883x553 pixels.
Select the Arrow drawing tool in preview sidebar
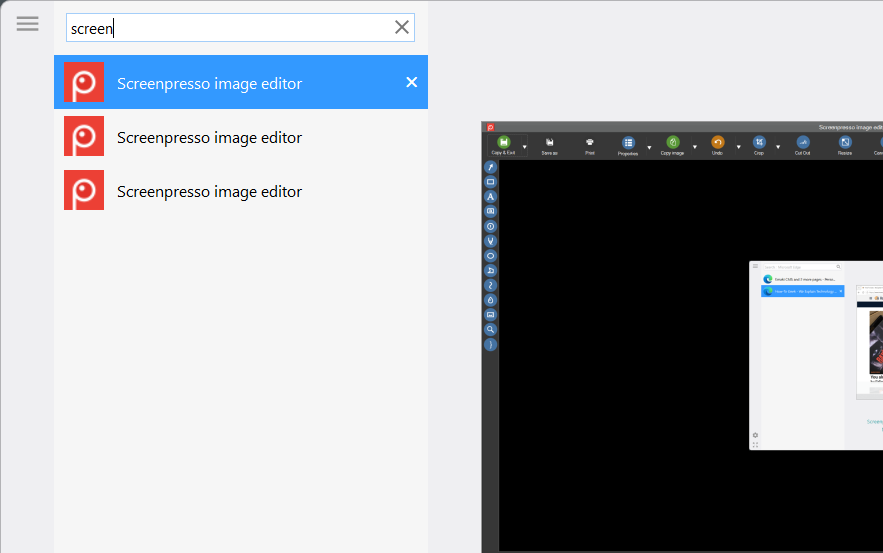[x=490, y=167]
